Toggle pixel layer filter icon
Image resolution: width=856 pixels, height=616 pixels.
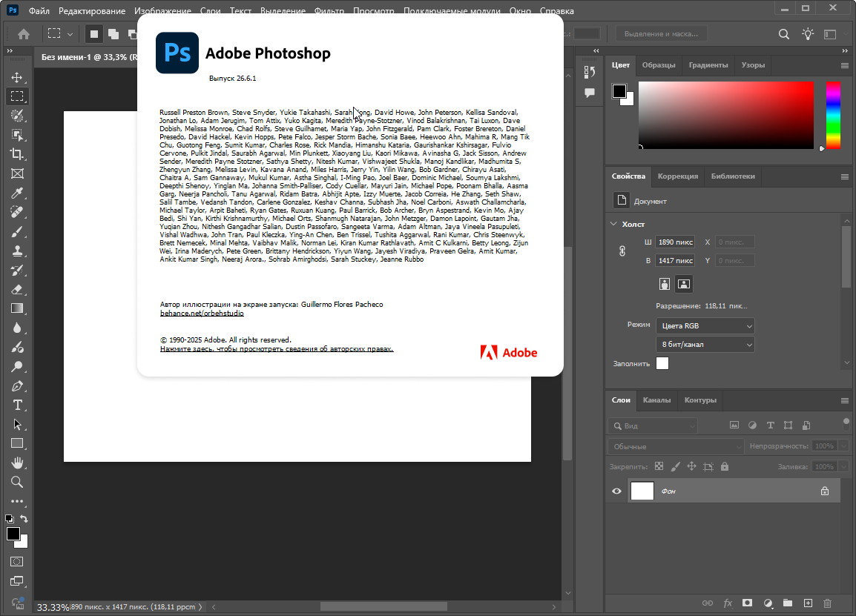pyautogui.click(x=734, y=425)
